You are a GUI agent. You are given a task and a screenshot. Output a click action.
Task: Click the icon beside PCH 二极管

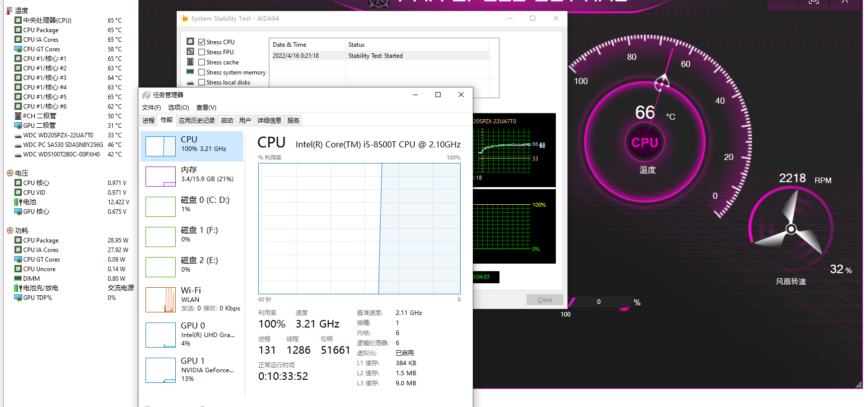coord(18,116)
